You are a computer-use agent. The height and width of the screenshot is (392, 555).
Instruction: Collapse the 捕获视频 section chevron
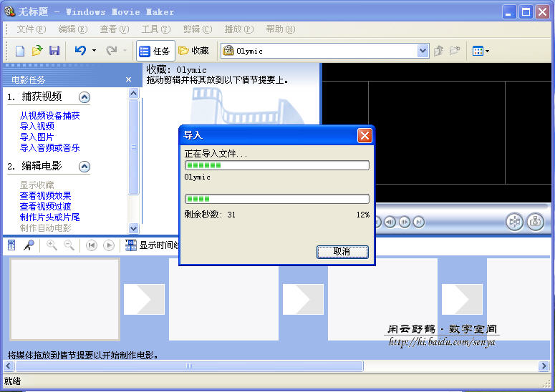click(x=85, y=97)
